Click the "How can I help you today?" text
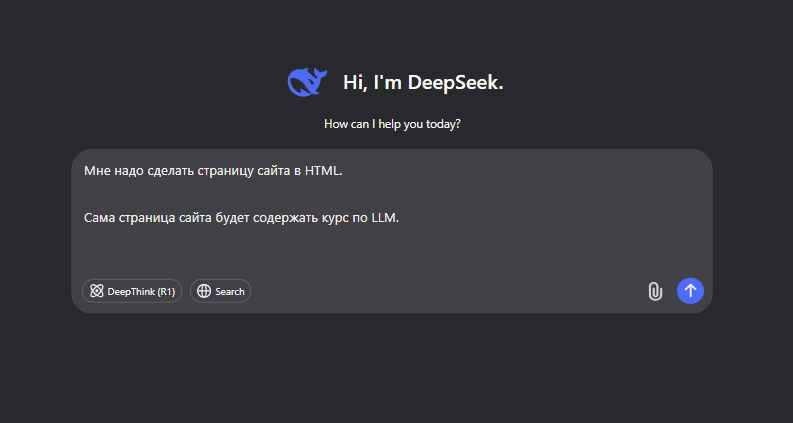The height and width of the screenshot is (423, 793). (x=392, y=124)
